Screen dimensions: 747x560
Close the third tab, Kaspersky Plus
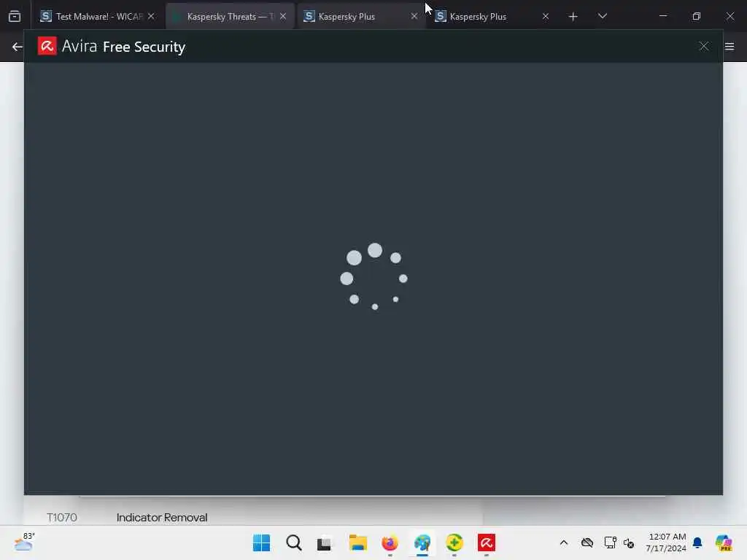pyautogui.click(x=414, y=16)
